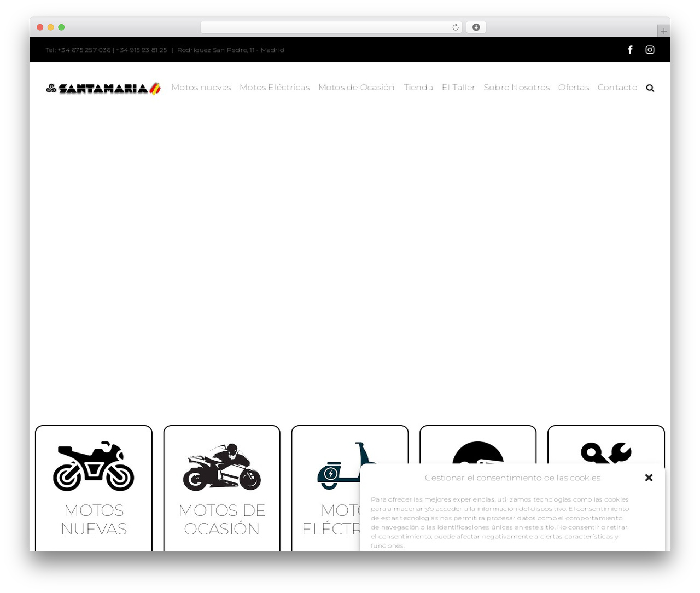Image resolution: width=700 pixels, height=593 pixels.
Task: Open Motos de Ocasión menu
Action: [x=356, y=88]
